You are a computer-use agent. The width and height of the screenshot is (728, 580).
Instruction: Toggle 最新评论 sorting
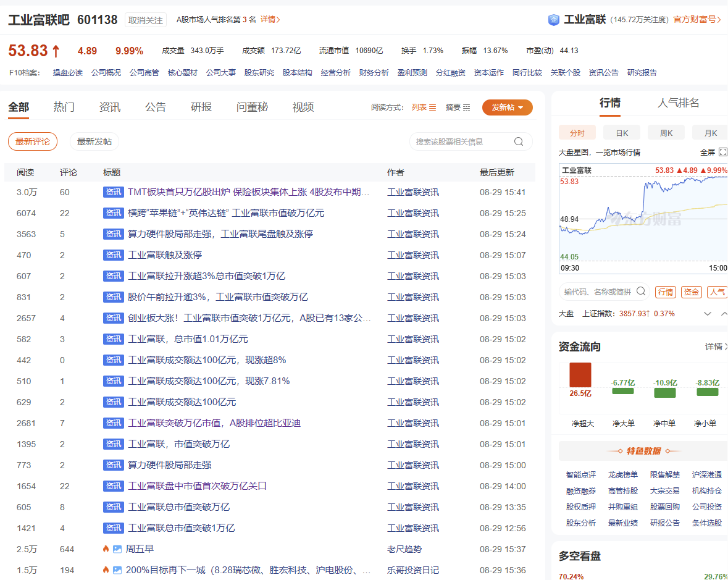coord(33,141)
